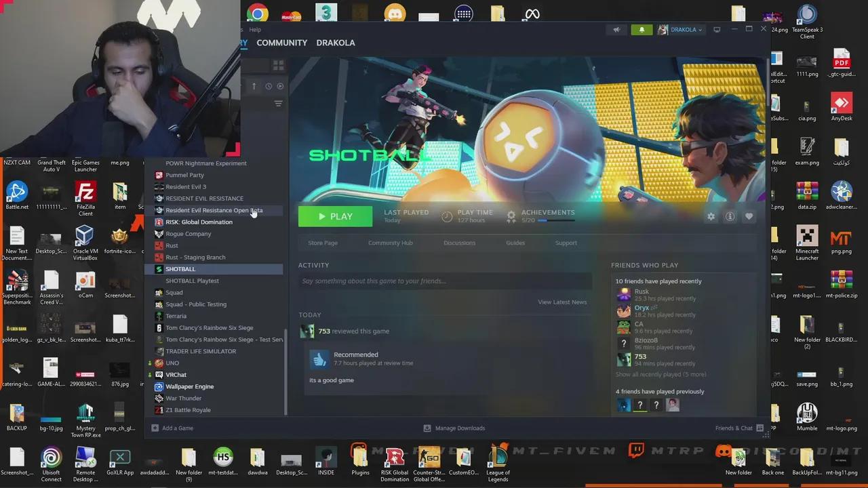
Task: Select Z1 Battle Royale in library
Action: (x=188, y=410)
